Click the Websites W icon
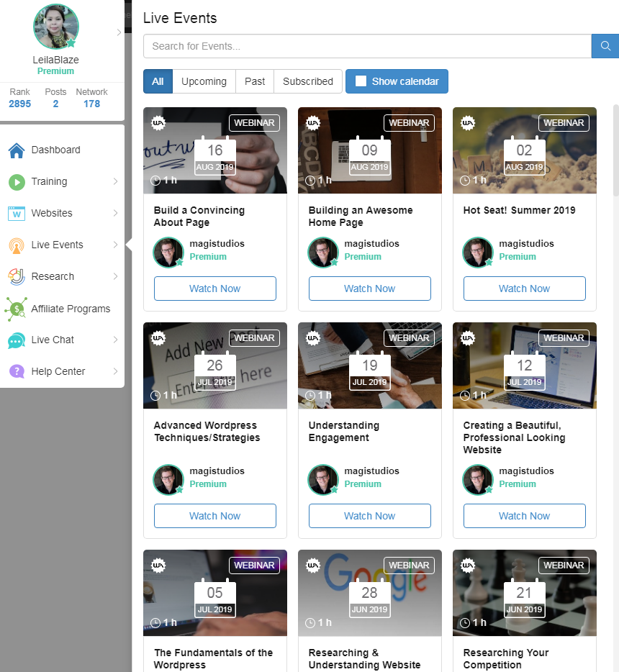619x672 pixels. click(17, 214)
